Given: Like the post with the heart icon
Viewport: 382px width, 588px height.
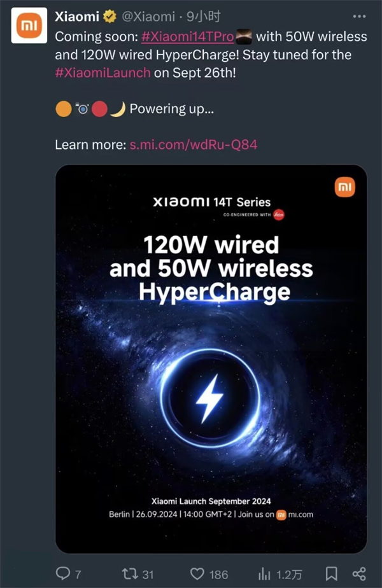Looking at the screenshot, I should pos(199,573).
